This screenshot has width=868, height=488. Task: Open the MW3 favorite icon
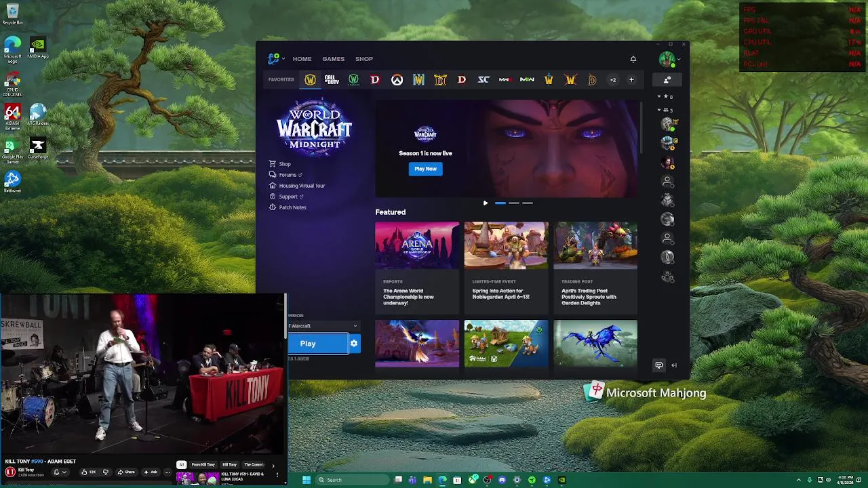click(x=505, y=80)
